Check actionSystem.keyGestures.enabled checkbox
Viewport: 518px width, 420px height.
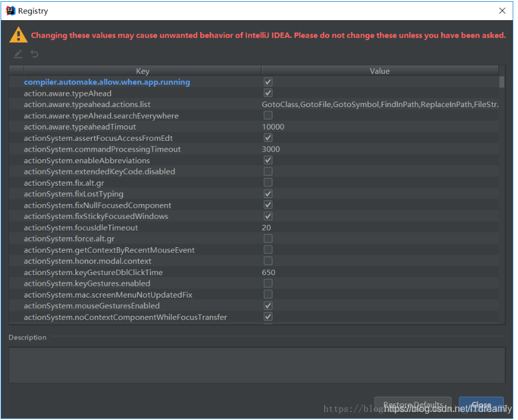[268, 283]
